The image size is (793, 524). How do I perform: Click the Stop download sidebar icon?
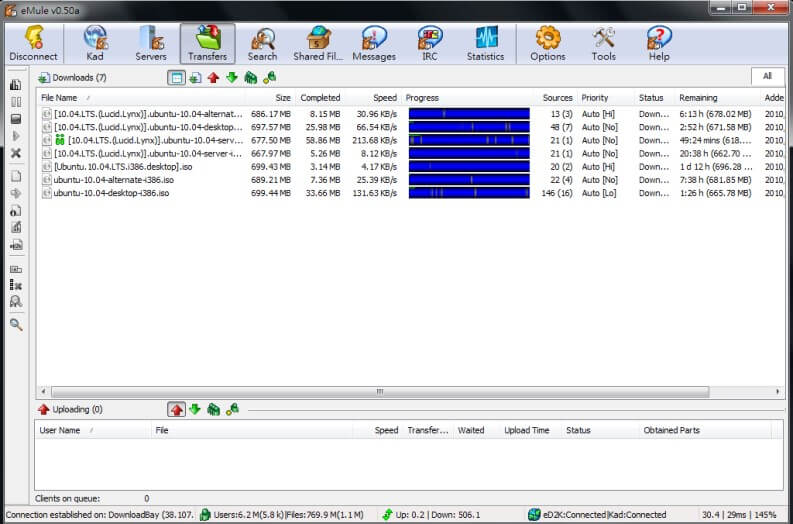(x=16, y=119)
